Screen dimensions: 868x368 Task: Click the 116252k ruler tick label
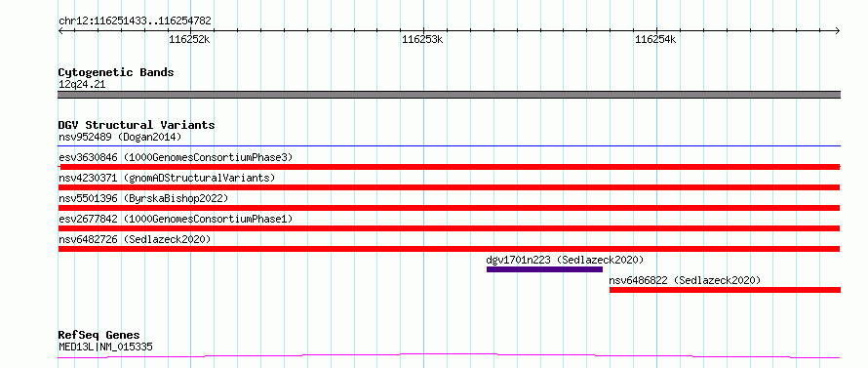click(x=190, y=39)
